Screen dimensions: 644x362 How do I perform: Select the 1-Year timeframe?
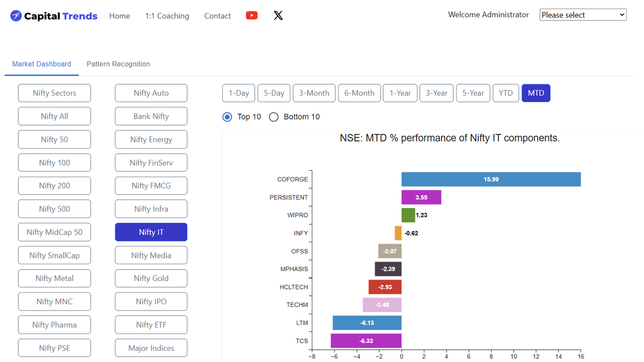click(x=400, y=93)
